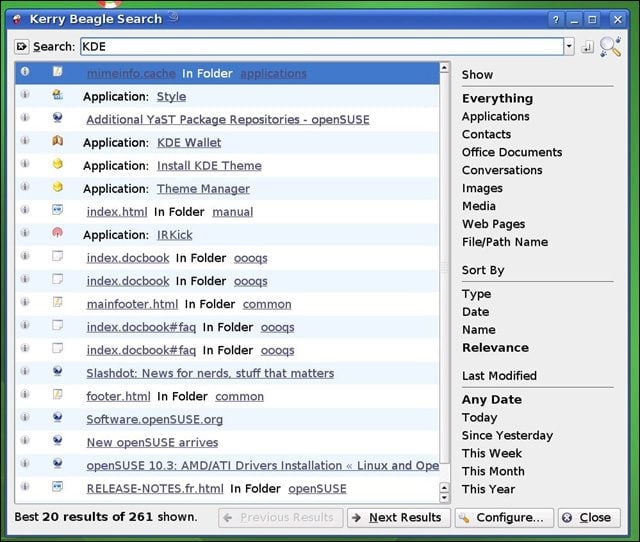The image size is (640, 542).
Task: Filter results by Web Pages
Action: click(x=493, y=224)
